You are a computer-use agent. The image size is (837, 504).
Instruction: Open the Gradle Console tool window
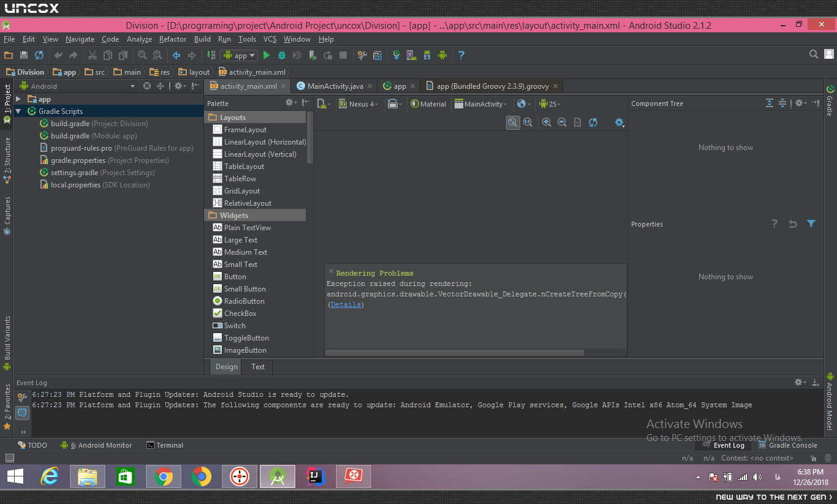point(788,445)
